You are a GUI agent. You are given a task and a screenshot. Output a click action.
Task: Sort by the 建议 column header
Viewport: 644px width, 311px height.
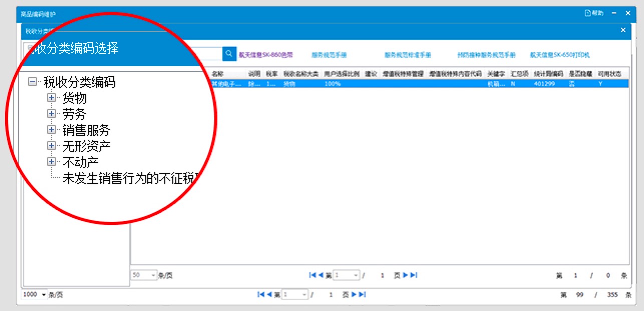click(371, 73)
